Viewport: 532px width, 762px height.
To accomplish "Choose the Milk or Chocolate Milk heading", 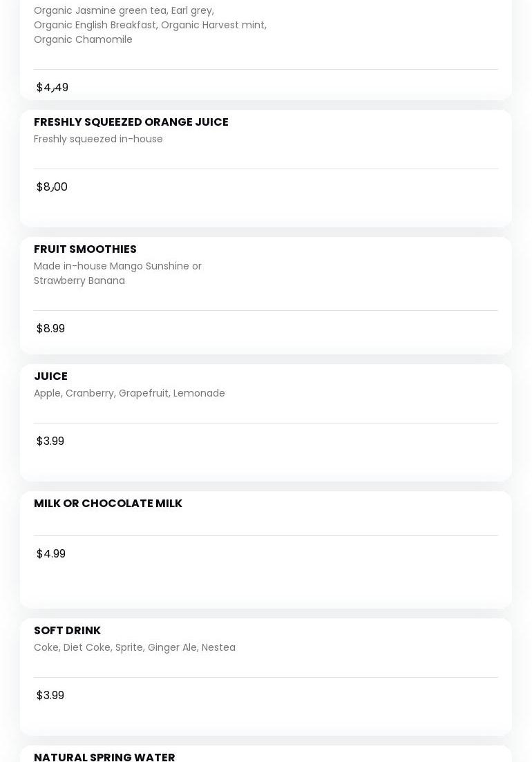I will 108,504.
